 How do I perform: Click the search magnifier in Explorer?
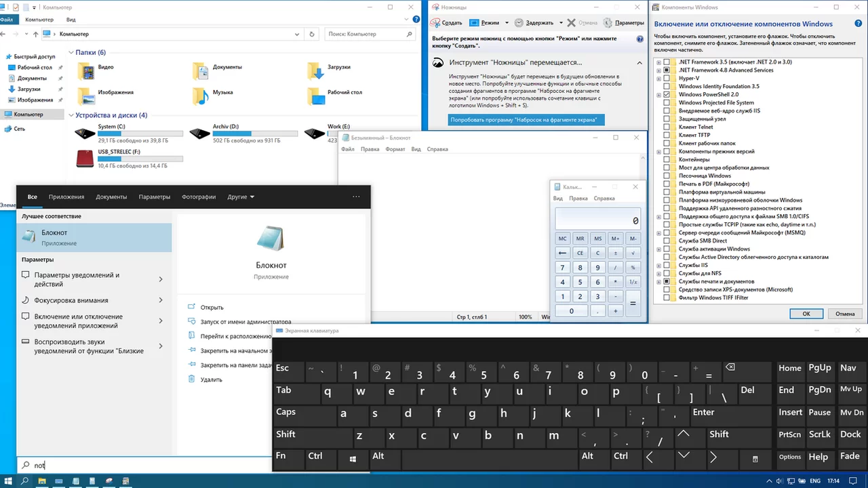[409, 34]
